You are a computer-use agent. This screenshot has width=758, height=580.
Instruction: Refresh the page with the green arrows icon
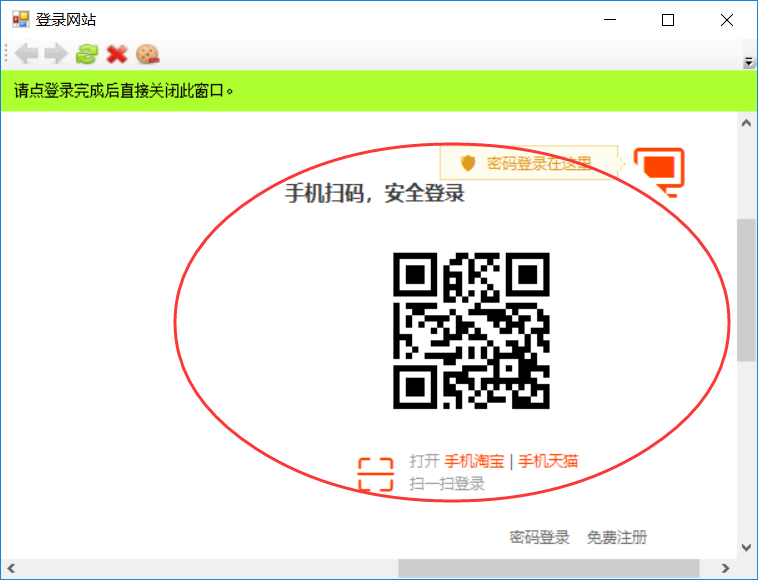(87, 54)
